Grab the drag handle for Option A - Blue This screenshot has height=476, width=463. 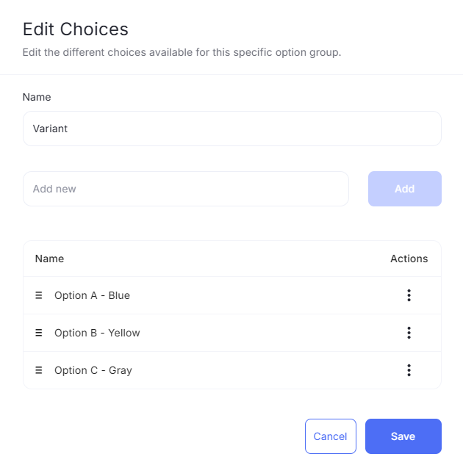click(38, 295)
